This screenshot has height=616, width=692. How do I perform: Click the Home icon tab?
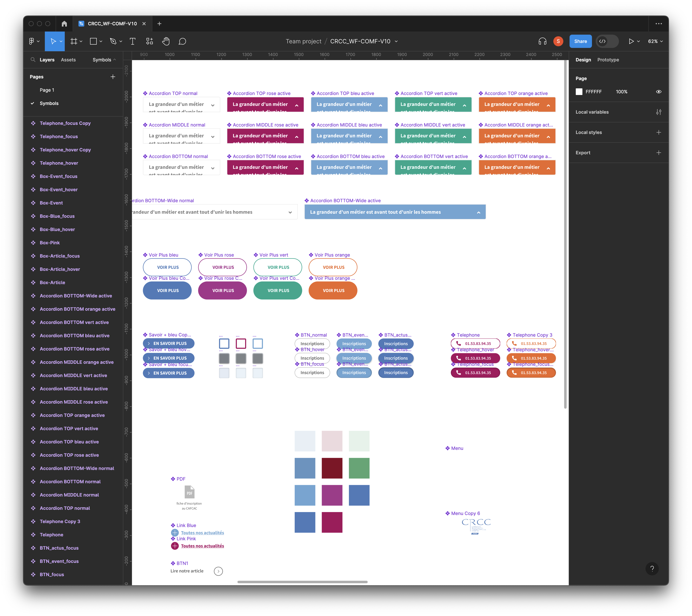[x=64, y=24]
